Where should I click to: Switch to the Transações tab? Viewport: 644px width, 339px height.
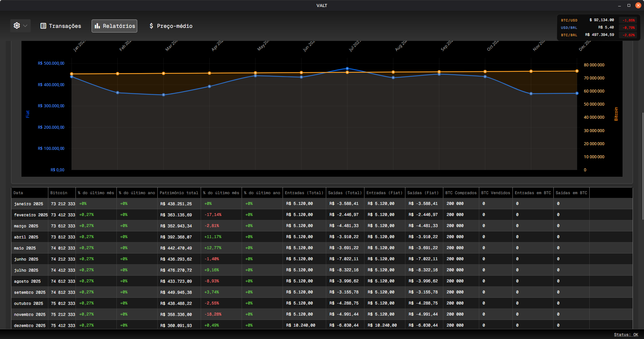[61, 26]
